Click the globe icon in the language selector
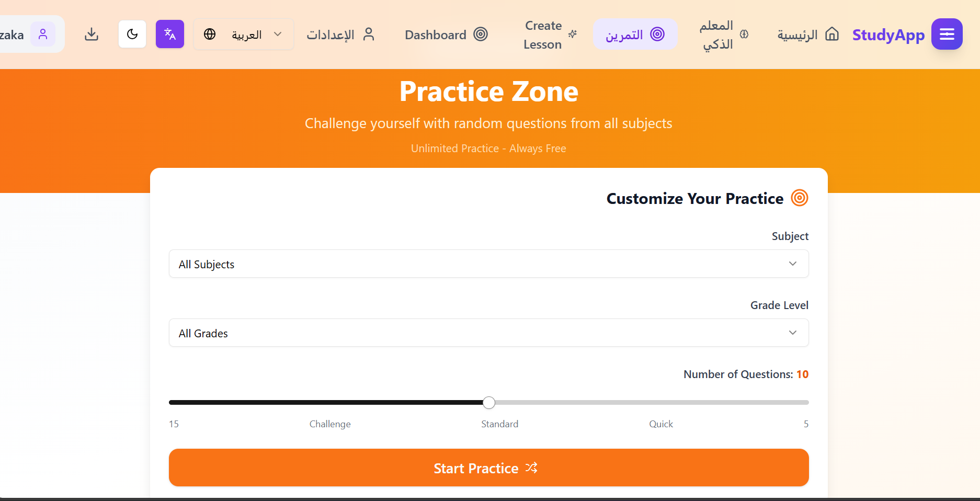Screen dimensions: 980x501 (x=210, y=35)
